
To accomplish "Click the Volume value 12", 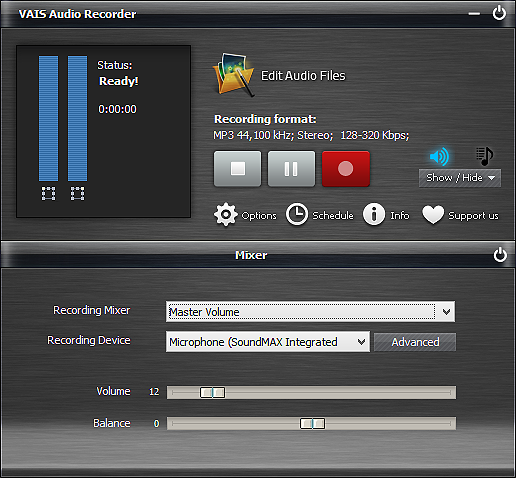I will click(154, 391).
